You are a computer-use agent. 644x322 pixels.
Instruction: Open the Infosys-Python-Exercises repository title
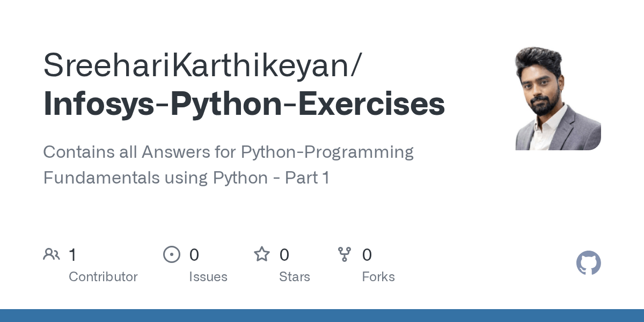[244, 104]
